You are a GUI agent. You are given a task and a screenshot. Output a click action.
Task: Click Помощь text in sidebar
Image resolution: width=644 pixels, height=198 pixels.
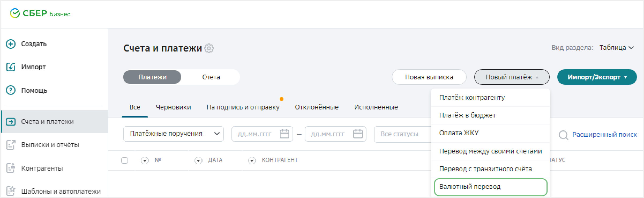[x=34, y=90]
